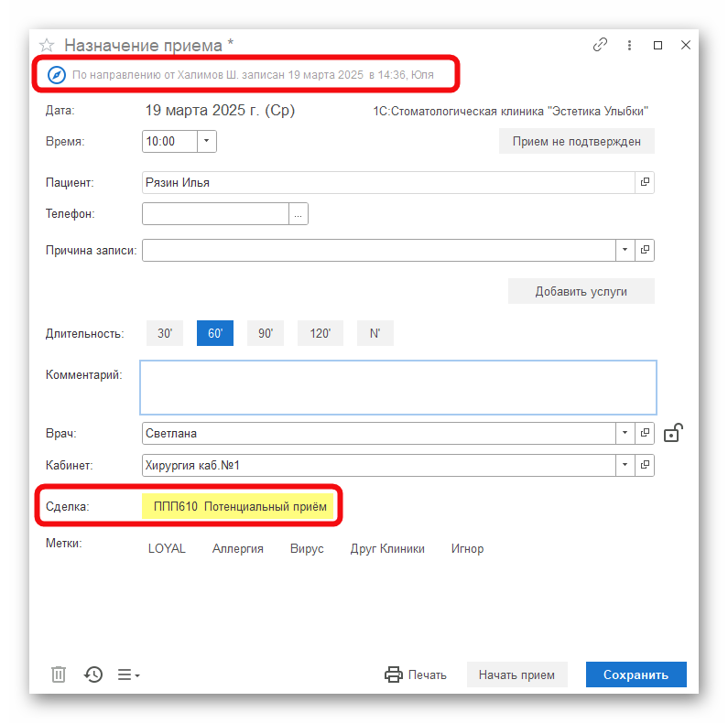
Task: Expand the time 10:00 dropdown
Action: [x=207, y=141]
